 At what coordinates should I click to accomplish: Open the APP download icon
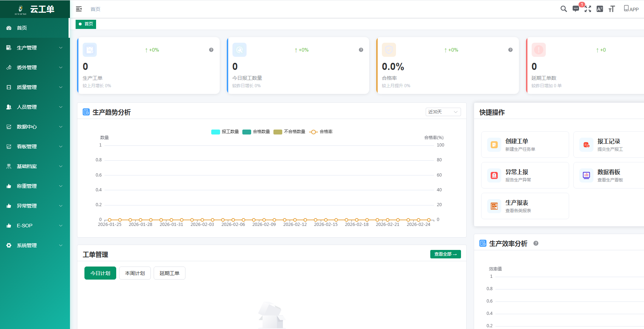tap(631, 9)
